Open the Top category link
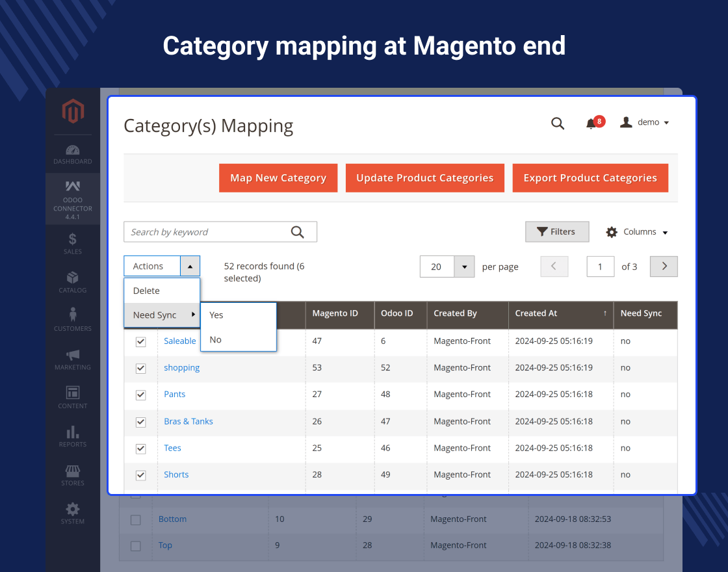 tap(165, 545)
